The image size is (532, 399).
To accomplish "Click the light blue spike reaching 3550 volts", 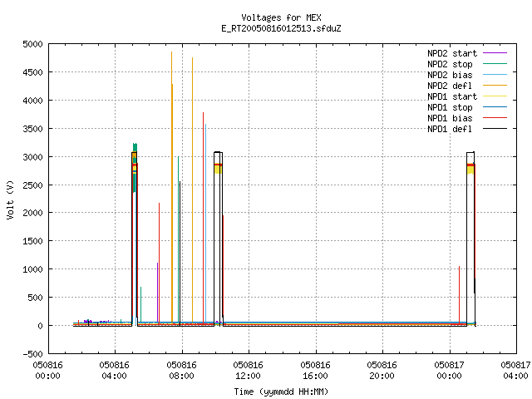I will 205,224.
